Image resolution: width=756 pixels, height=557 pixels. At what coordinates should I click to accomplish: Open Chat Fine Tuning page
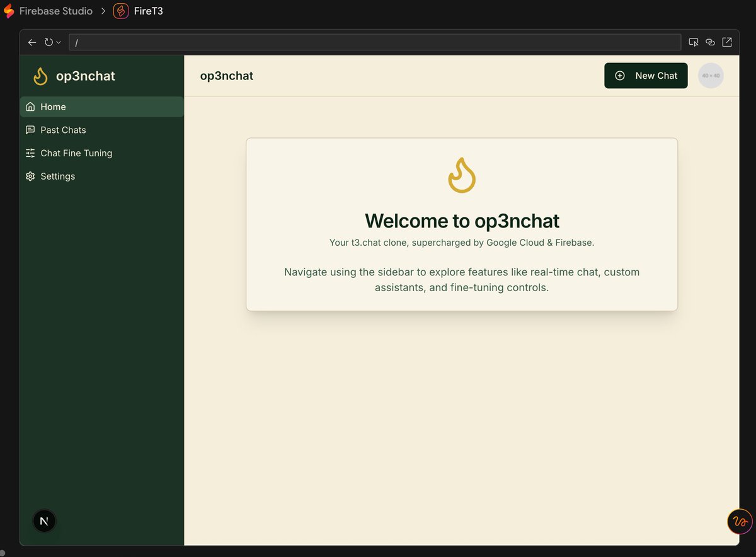[x=102, y=153]
